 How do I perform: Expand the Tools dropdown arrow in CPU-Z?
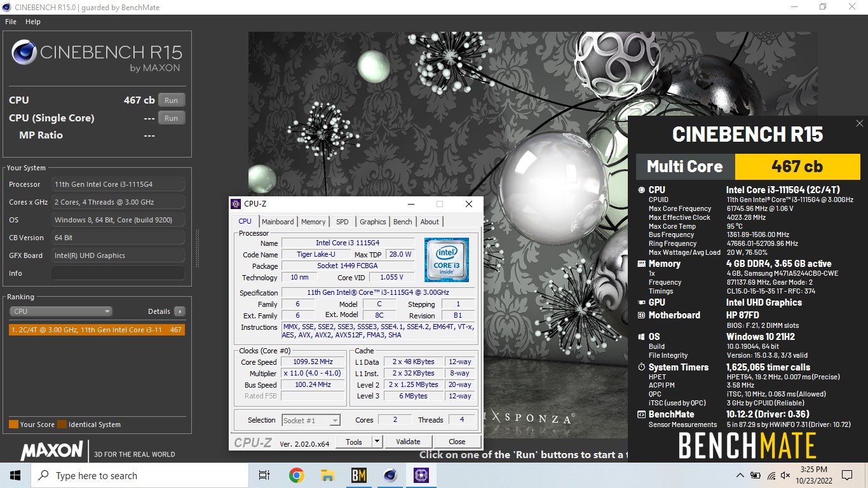click(377, 442)
